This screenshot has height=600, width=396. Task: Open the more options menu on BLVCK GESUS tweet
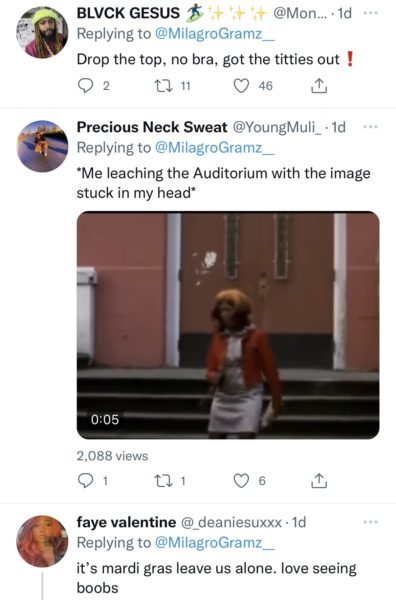click(370, 13)
